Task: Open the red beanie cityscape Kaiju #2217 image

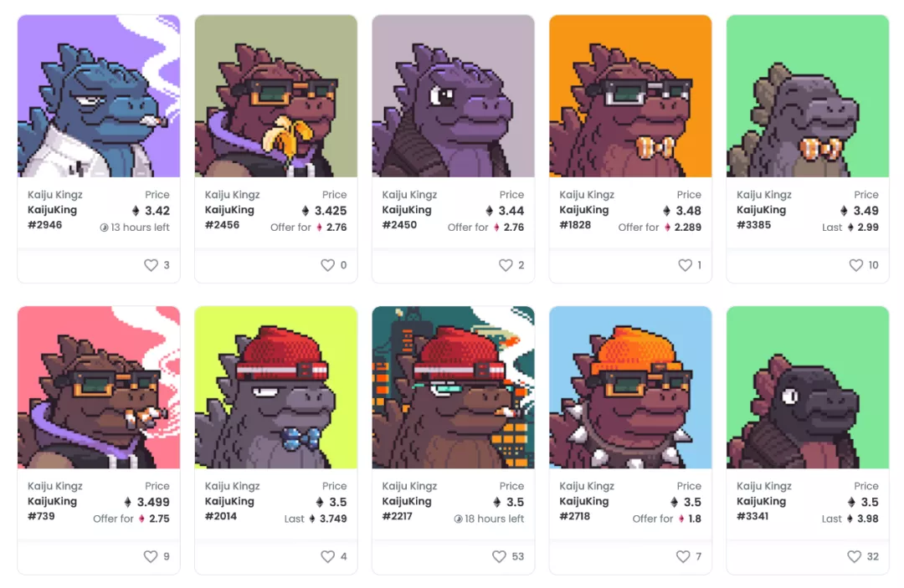Action: click(x=453, y=387)
